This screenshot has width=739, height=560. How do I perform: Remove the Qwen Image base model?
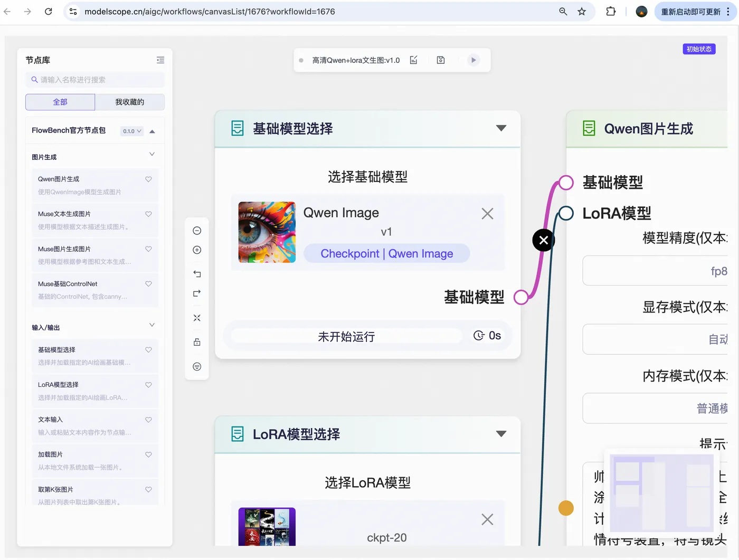[487, 214]
